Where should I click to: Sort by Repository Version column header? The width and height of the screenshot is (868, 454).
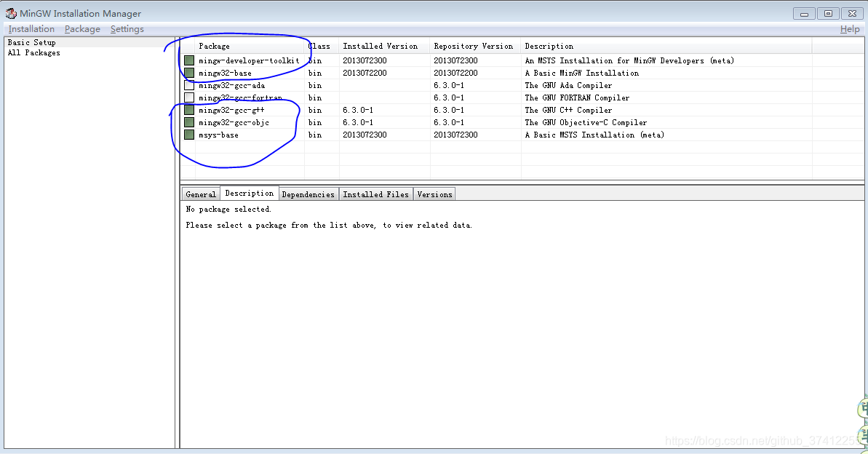pyautogui.click(x=476, y=46)
